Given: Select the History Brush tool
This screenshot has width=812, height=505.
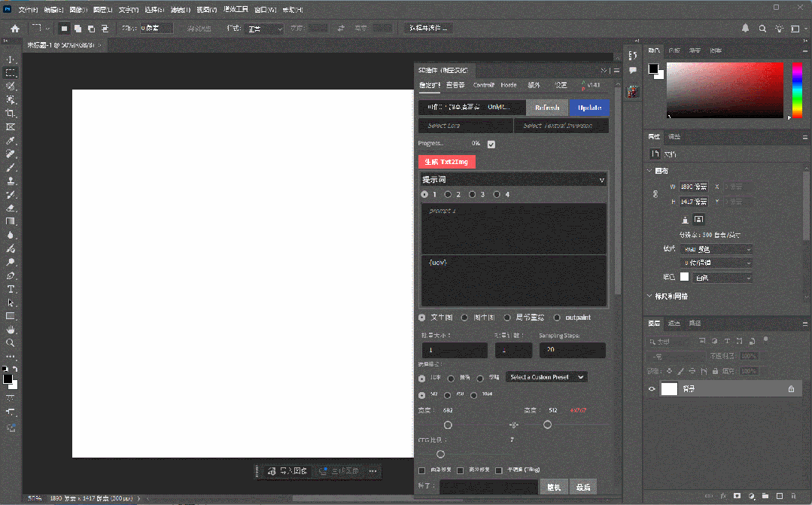Looking at the screenshot, I should [x=11, y=194].
